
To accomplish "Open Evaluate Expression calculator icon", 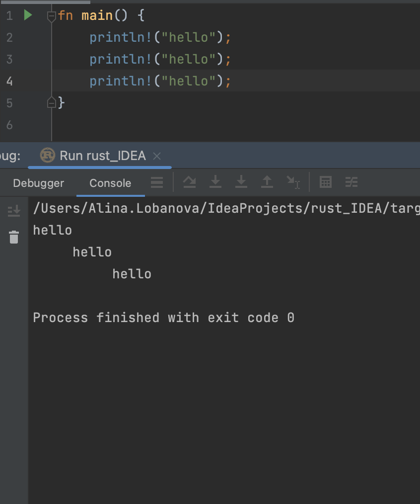I will click(x=325, y=182).
